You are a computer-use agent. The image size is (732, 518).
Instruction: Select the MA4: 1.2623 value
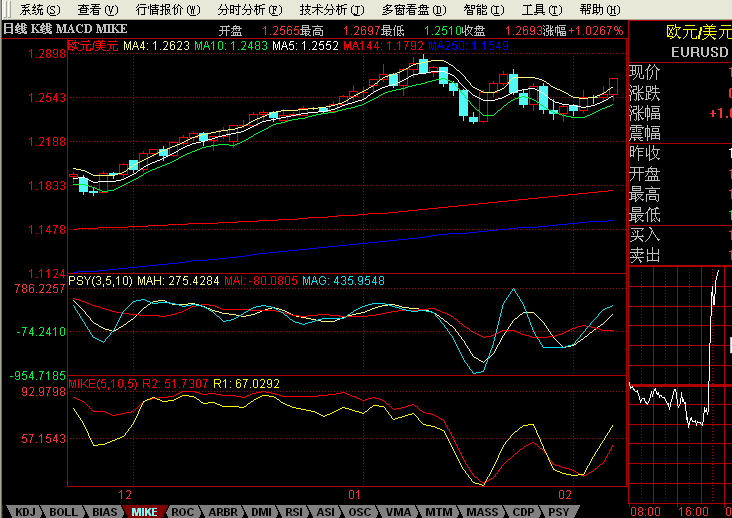(x=156, y=46)
